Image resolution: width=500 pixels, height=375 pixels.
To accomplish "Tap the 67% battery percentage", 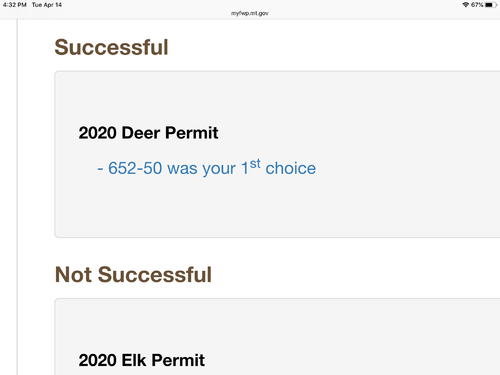I will pos(477,5).
